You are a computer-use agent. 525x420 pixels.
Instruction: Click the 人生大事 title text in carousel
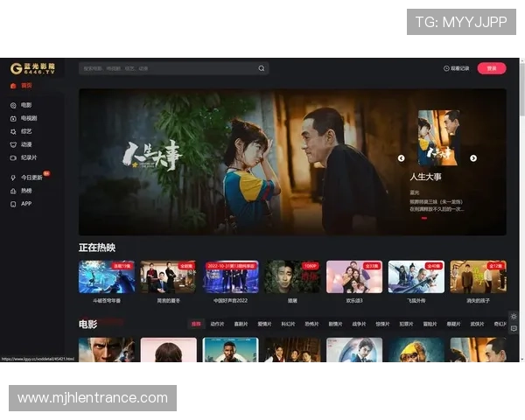coord(425,177)
